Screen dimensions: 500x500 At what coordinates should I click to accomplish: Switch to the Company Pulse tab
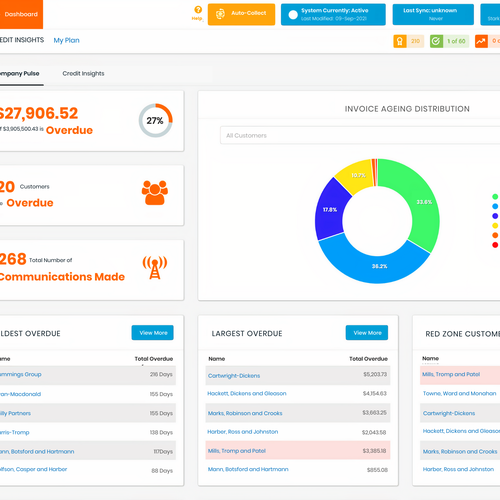click(x=20, y=74)
